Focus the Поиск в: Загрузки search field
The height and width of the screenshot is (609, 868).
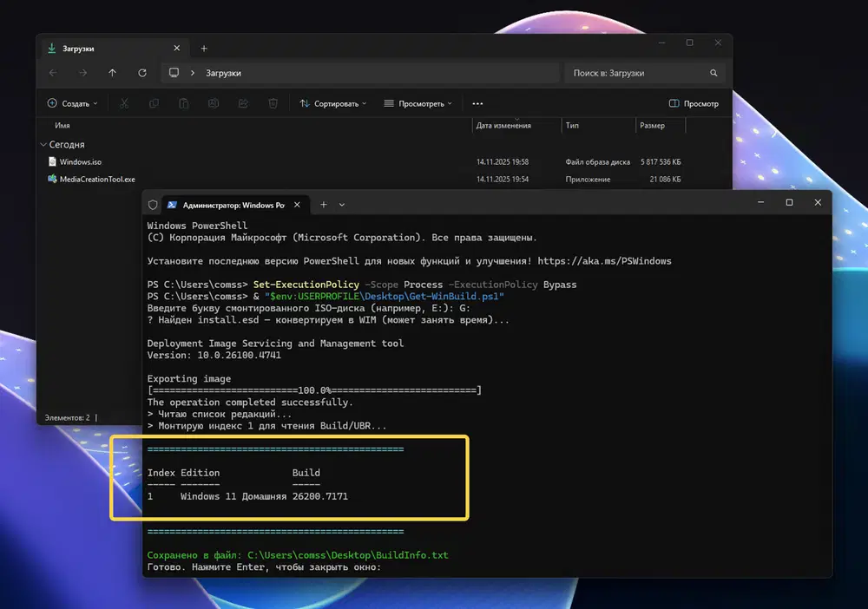coord(646,73)
